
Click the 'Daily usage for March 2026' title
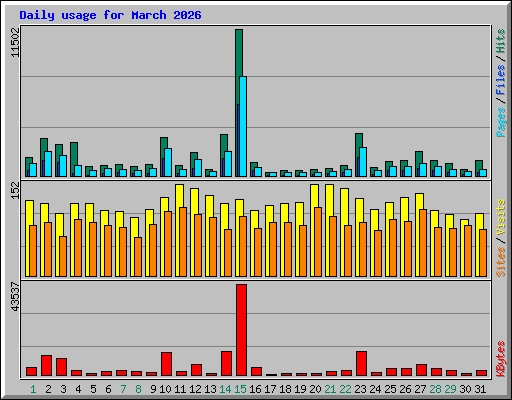[x=110, y=15]
